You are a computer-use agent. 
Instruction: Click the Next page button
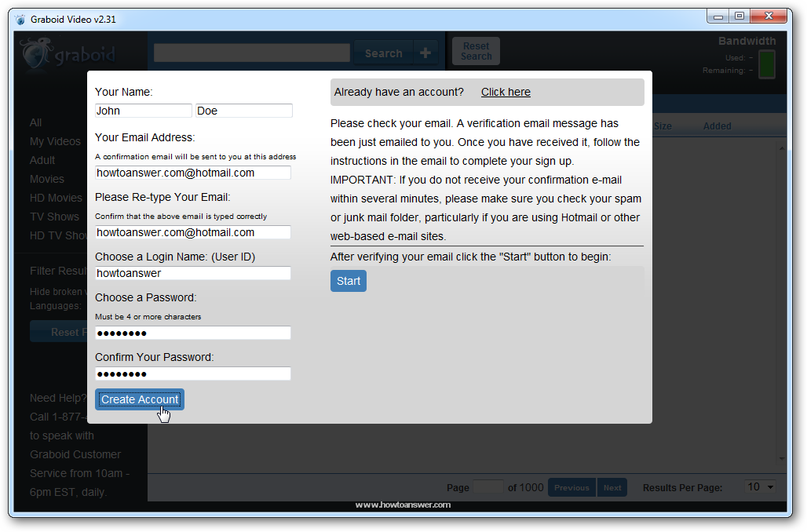612,487
